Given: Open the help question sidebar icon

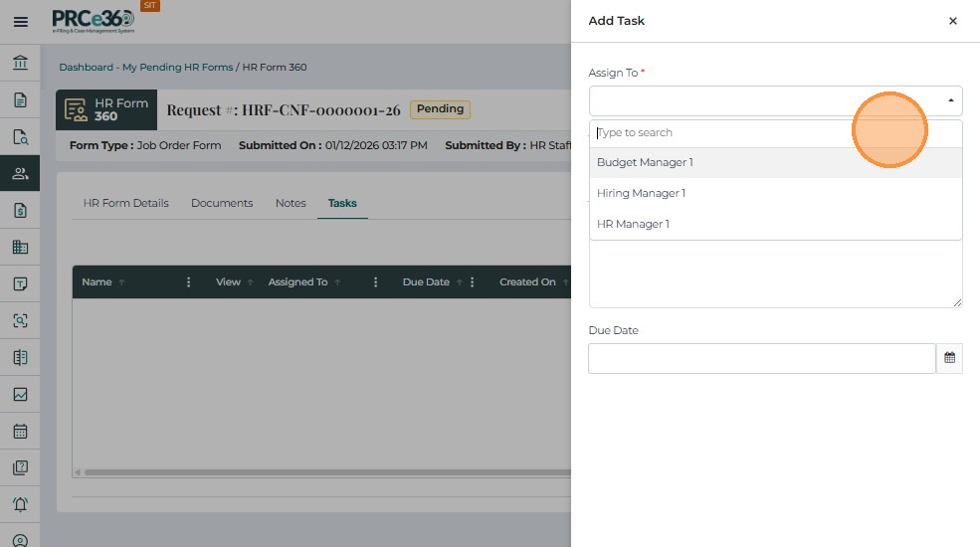Looking at the screenshot, I should pyautogui.click(x=20, y=467).
